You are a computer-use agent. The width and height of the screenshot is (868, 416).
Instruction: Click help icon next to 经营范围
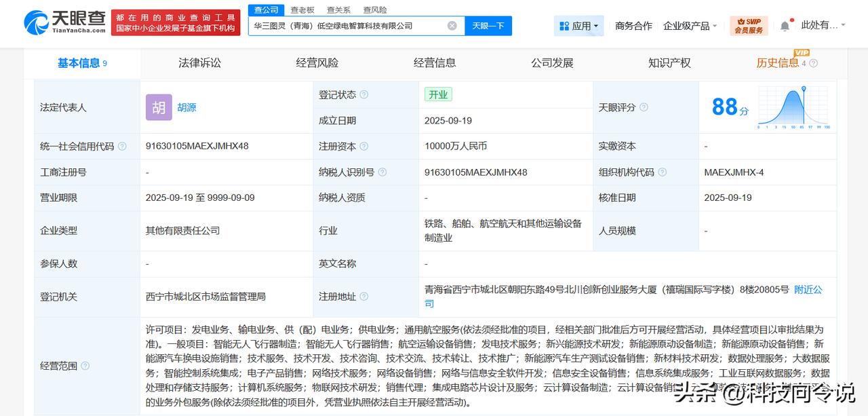pos(85,366)
